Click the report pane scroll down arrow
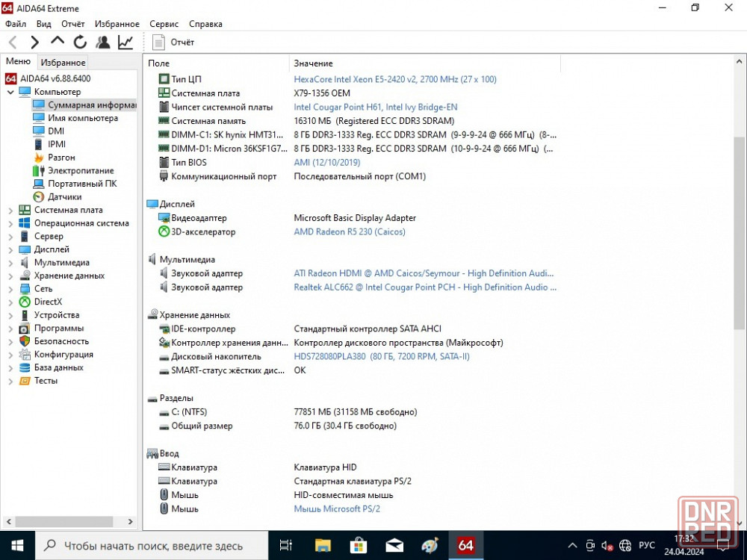The height and width of the screenshot is (560, 747). pyautogui.click(x=739, y=523)
